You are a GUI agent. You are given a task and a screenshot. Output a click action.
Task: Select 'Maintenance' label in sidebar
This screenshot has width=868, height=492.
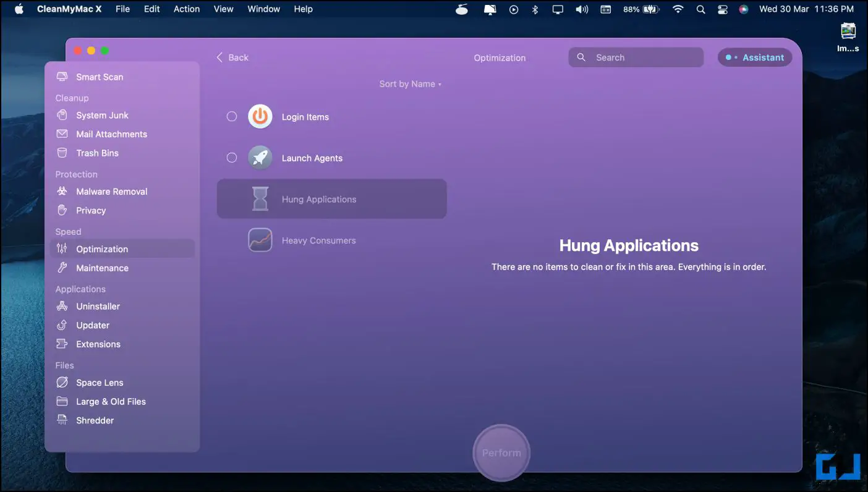[102, 268]
